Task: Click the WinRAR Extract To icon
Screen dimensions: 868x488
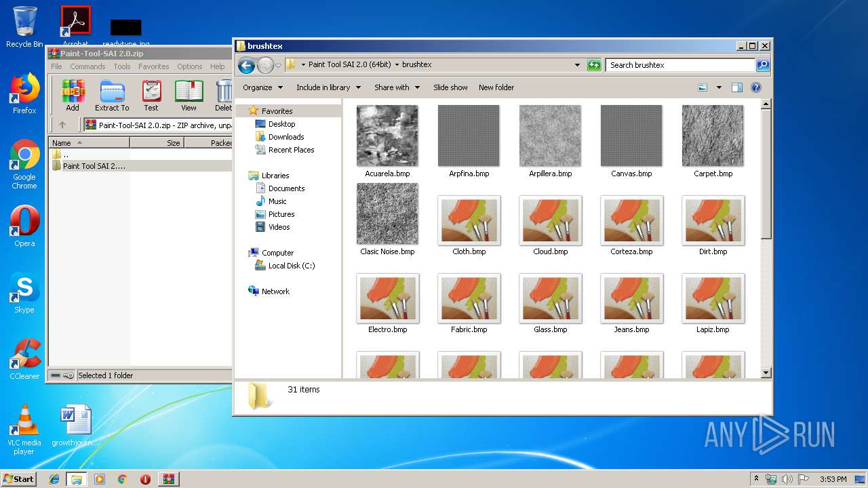Action: 112,96
